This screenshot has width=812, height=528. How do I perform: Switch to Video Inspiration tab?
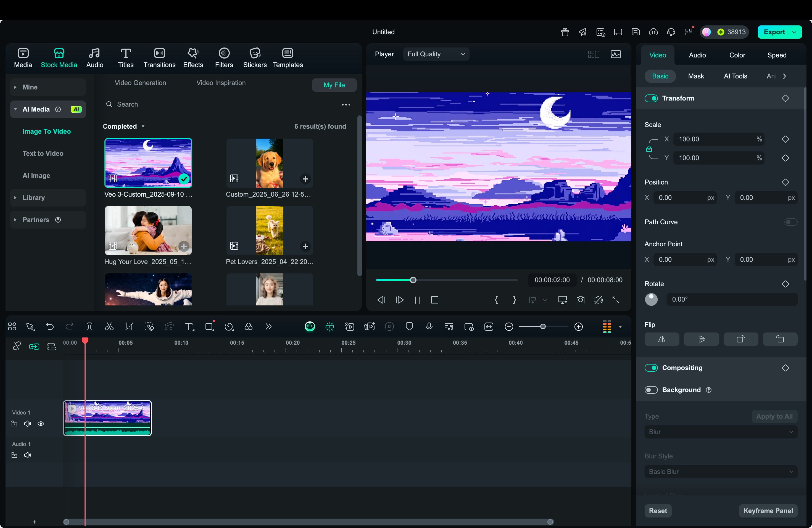(221, 83)
